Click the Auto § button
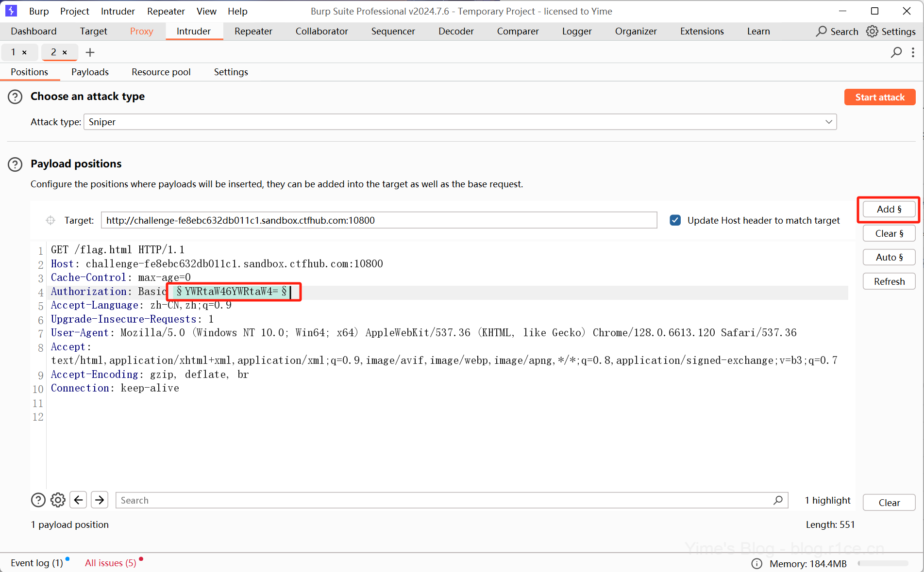Viewport: 924px width, 572px height. point(889,257)
